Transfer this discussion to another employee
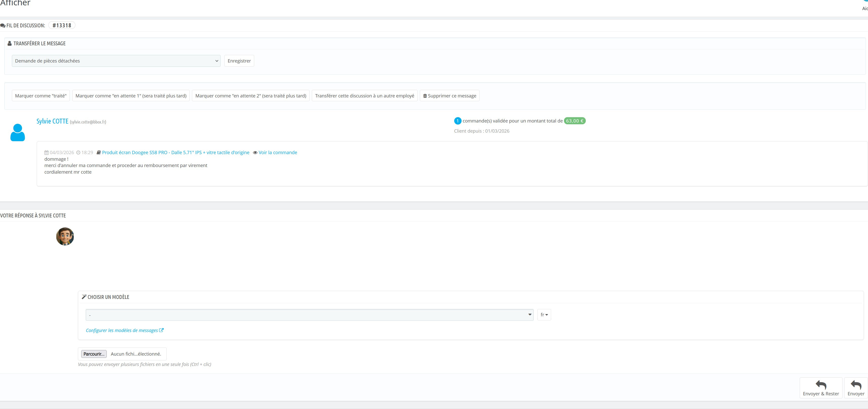 click(x=364, y=96)
